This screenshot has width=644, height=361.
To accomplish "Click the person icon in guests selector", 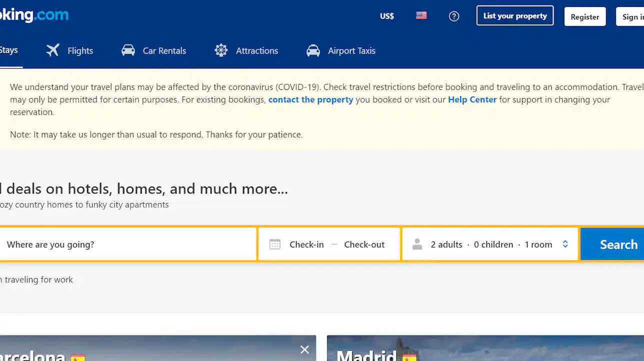I will pyautogui.click(x=417, y=244).
